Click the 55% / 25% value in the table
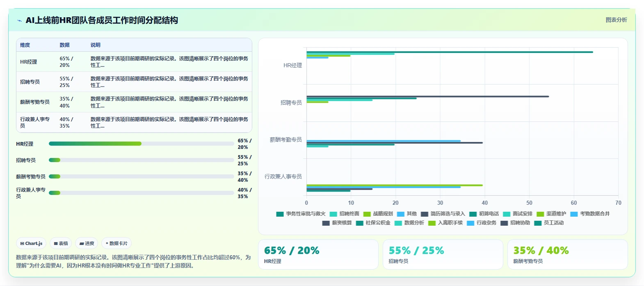This screenshot has width=644, height=286. click(x=66, y=82)
